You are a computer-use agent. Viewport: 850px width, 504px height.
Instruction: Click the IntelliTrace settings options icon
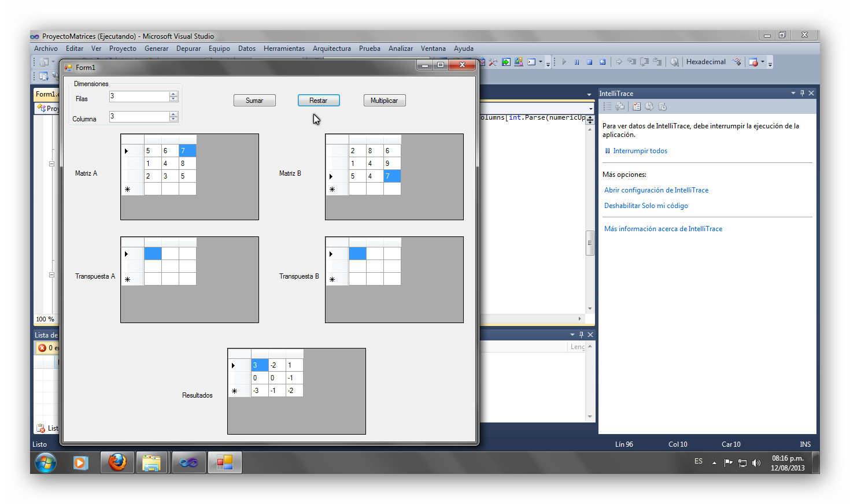coord(637,106)
